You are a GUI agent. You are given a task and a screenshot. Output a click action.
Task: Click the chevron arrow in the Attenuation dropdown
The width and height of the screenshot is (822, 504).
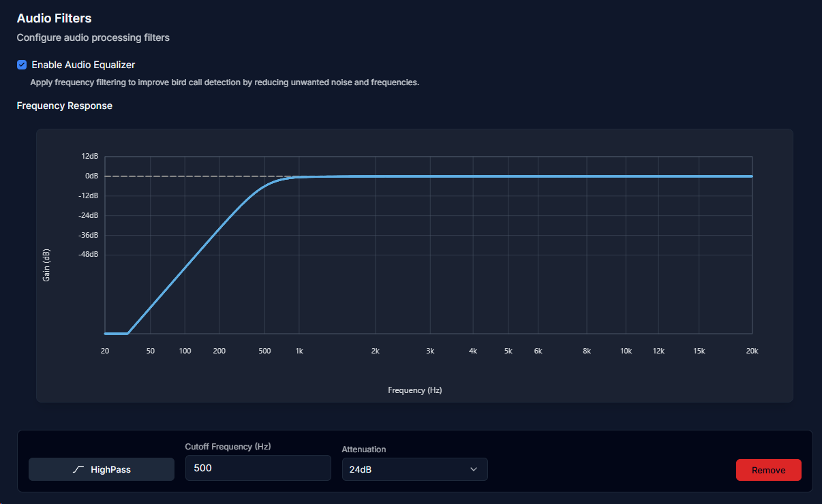(x=474, y=469)
